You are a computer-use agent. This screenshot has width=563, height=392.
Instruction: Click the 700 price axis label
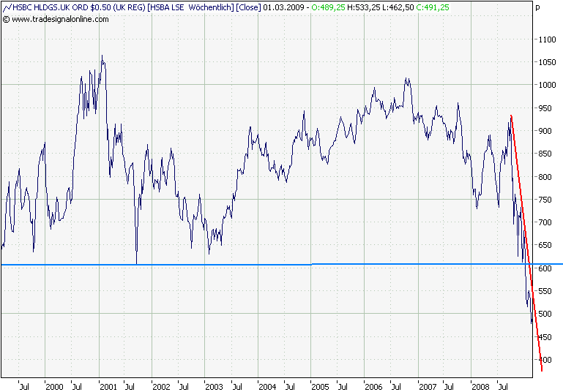pos(545,222)
